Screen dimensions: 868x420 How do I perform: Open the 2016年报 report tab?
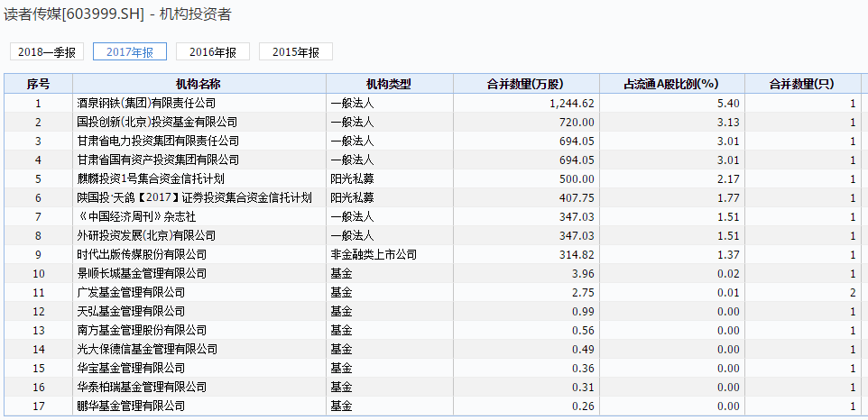pos(212,51)
